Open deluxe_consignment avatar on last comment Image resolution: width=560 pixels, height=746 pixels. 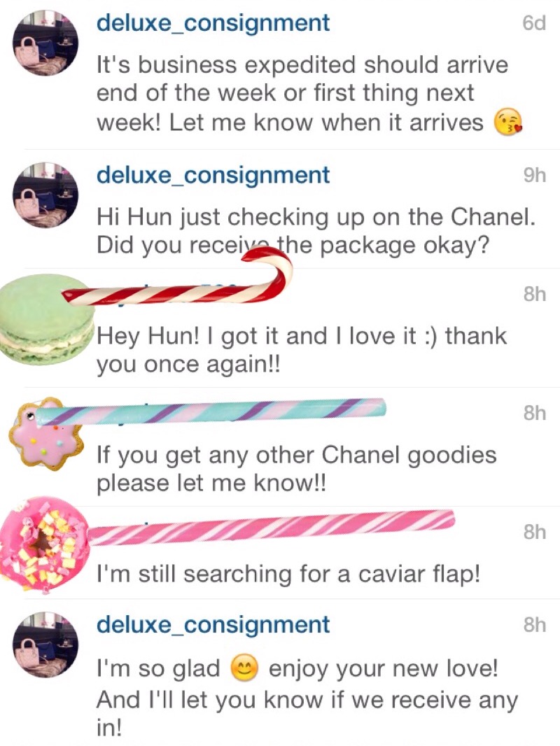45,645
